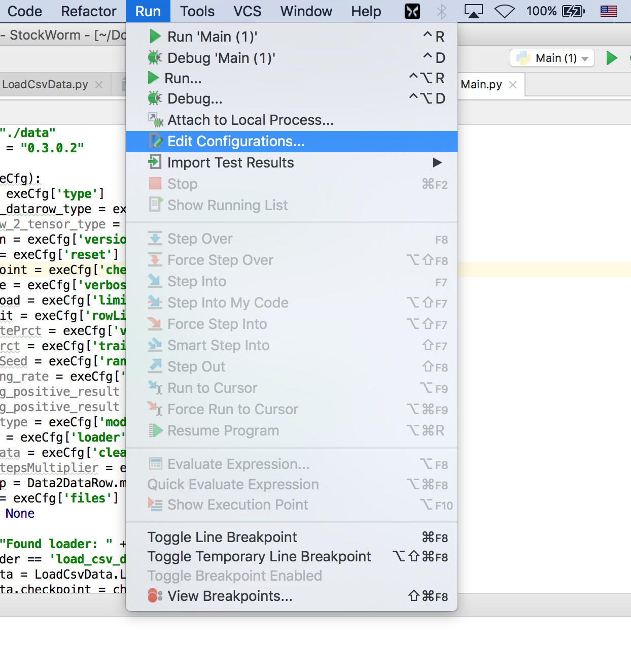Click the green Run button in toolbar

pyautogui.click(x=612, y=58)
